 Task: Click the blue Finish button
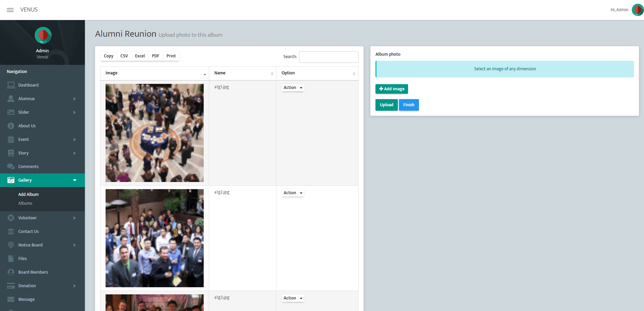(x=409, y=105)
